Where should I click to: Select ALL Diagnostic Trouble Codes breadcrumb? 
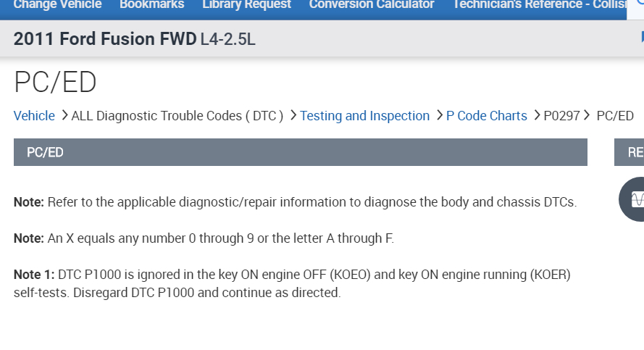[177, 116]
